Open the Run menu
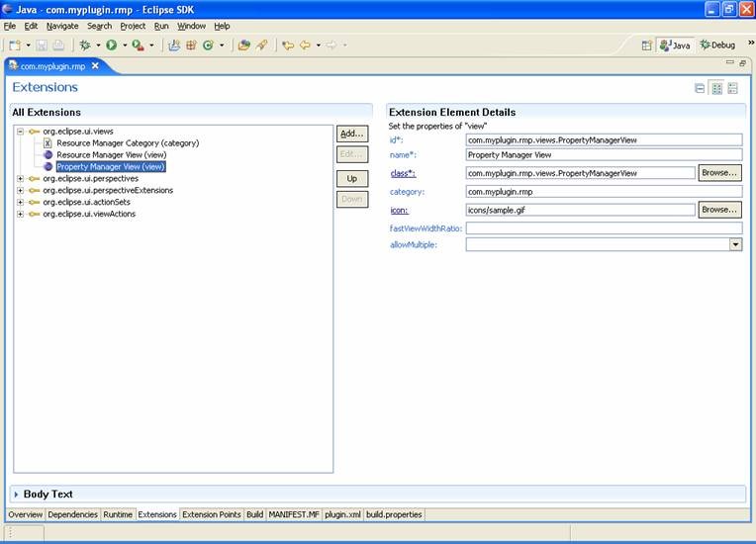The height and width of the screenshot is (544, 756). [161, 26]
